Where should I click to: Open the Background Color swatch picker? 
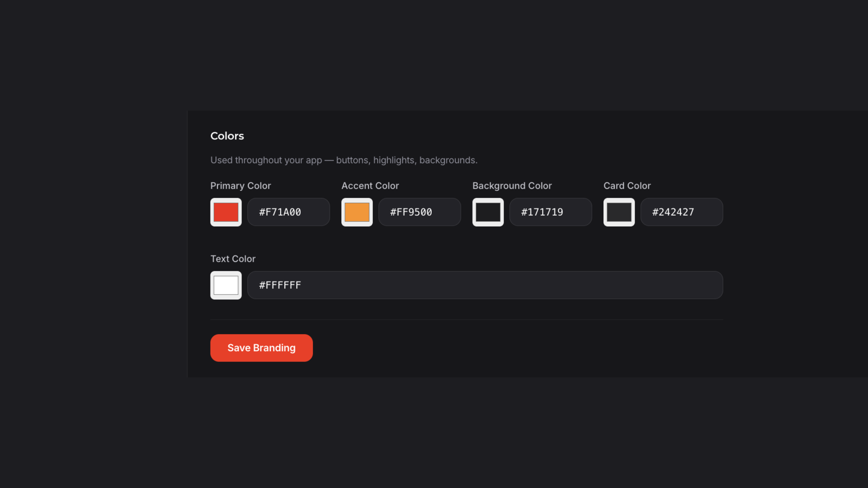coord(488,212)
